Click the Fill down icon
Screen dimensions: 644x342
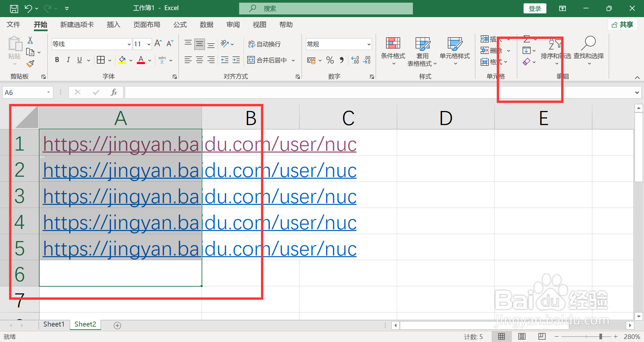(x=527, y=51)
